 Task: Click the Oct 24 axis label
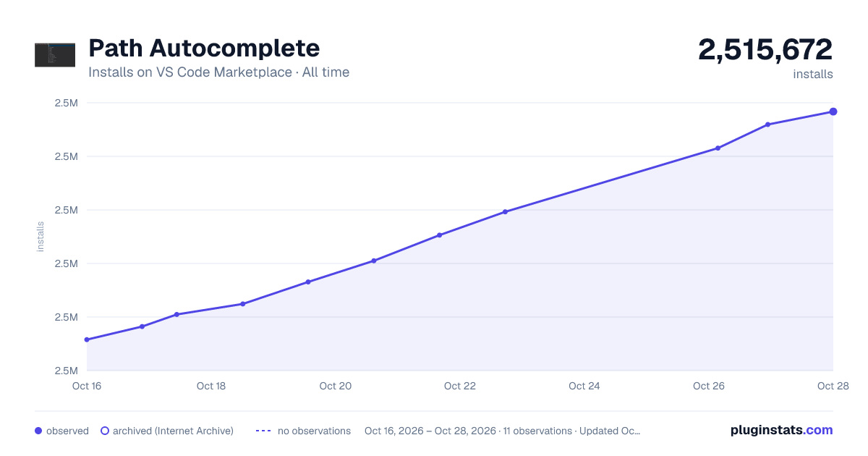584,386
